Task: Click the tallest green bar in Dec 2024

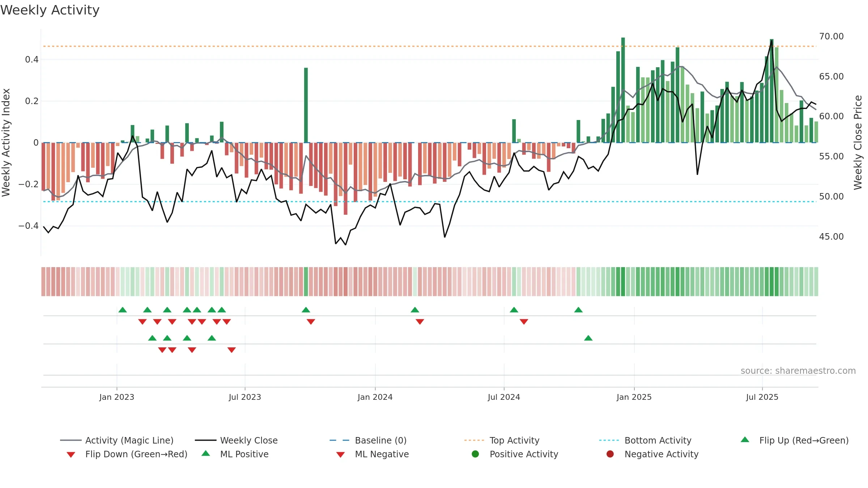Action: pos(623,90)
